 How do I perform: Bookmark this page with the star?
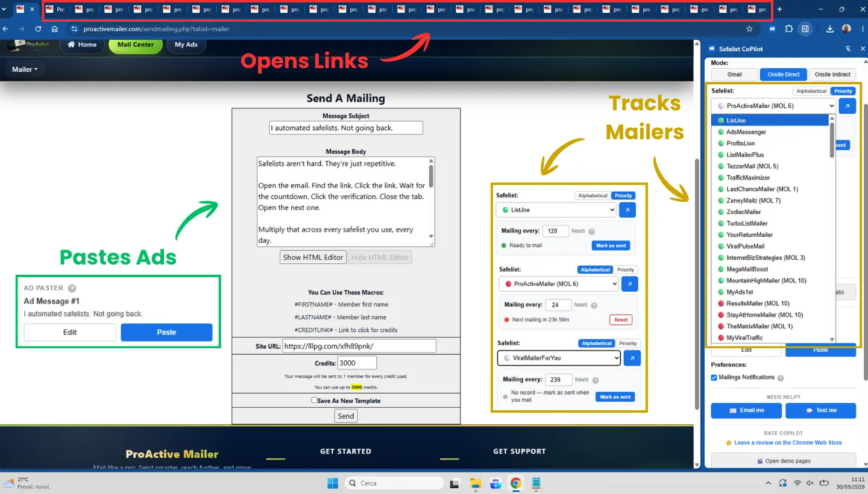tap(749, 29)
